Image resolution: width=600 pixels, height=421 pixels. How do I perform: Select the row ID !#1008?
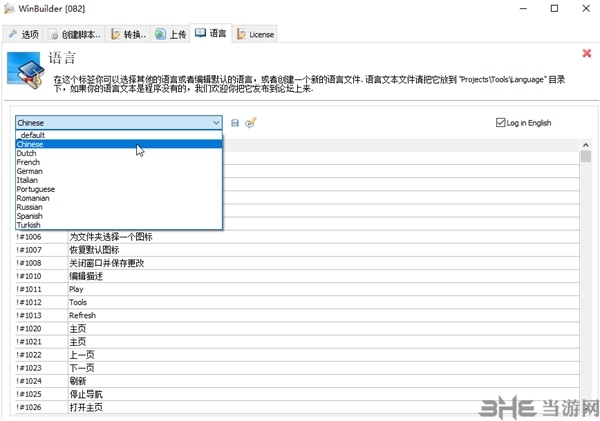[x=42, y=263]
